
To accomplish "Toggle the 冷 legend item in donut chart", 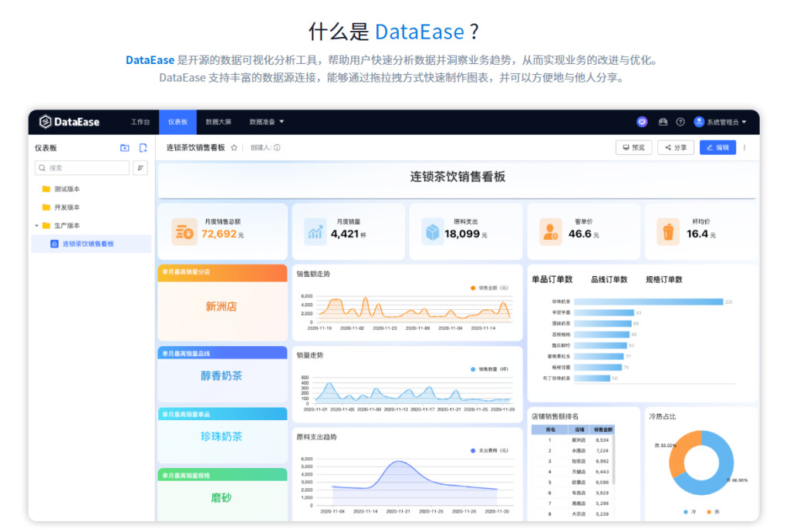I will [690, 512].
